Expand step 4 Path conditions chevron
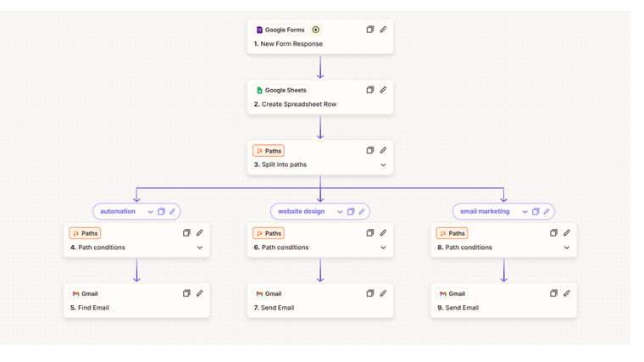644x362 pixels. (200, 248)
